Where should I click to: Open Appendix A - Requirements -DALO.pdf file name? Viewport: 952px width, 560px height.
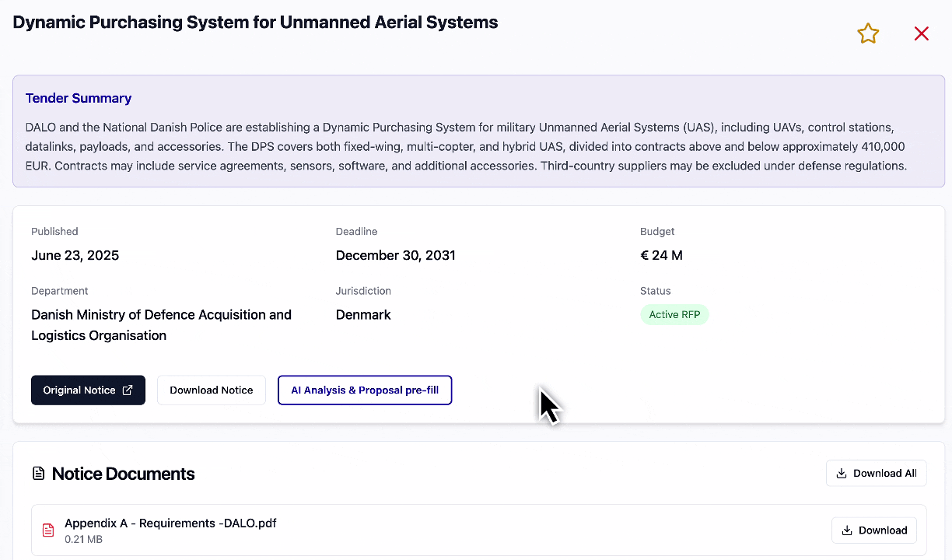coord(170,523)
